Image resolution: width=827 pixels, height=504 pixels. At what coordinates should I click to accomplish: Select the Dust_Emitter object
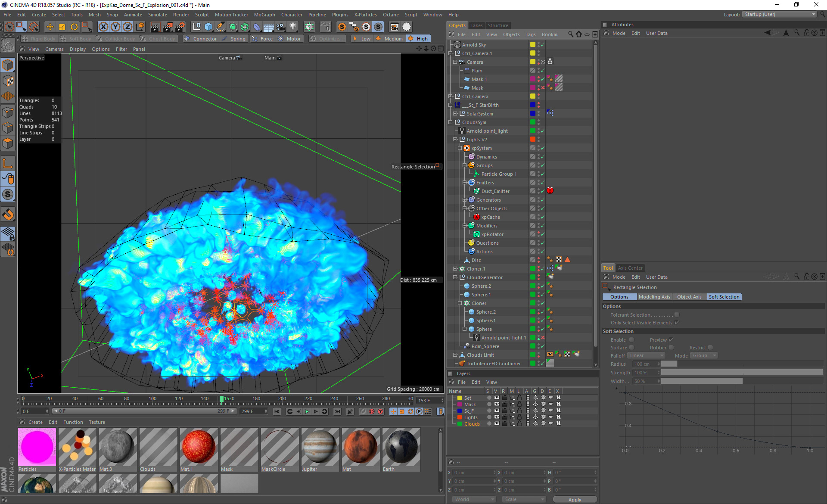point(495,191)
